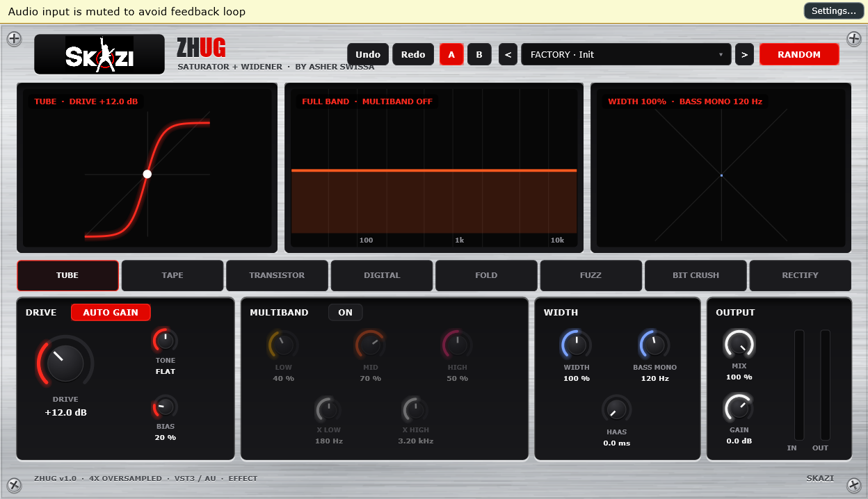The height and width of the screenshot is (499, 868).
Task: Click the output MIX knob
Action: click(x=739, y=345)
